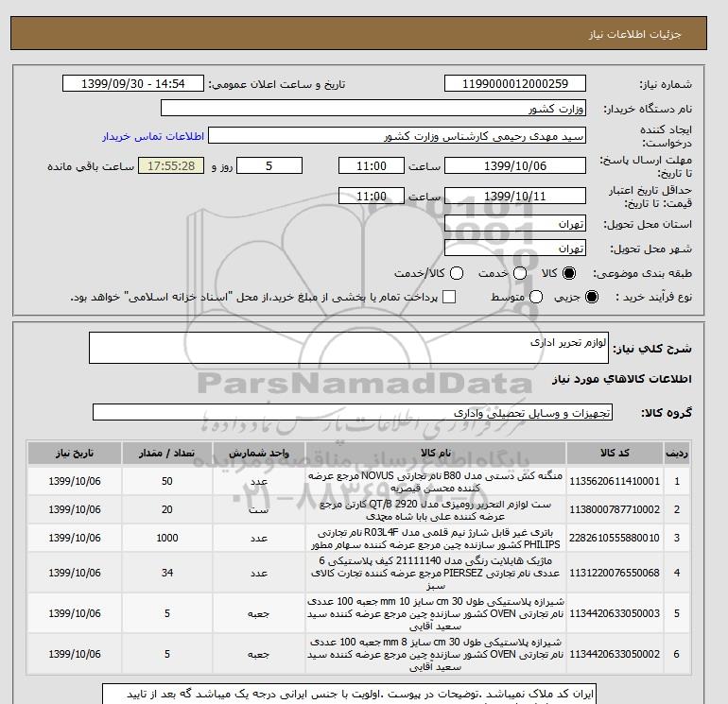Click the buyer organization field وزارت کشور
This screenshot has height=704, width=728.
coord(373,108)
